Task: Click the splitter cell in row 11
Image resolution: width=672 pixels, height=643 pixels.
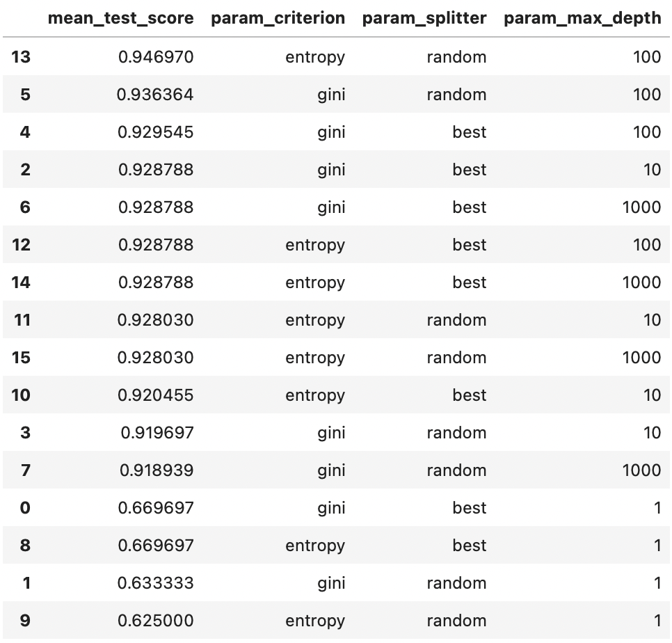Action: pos(456,319)
